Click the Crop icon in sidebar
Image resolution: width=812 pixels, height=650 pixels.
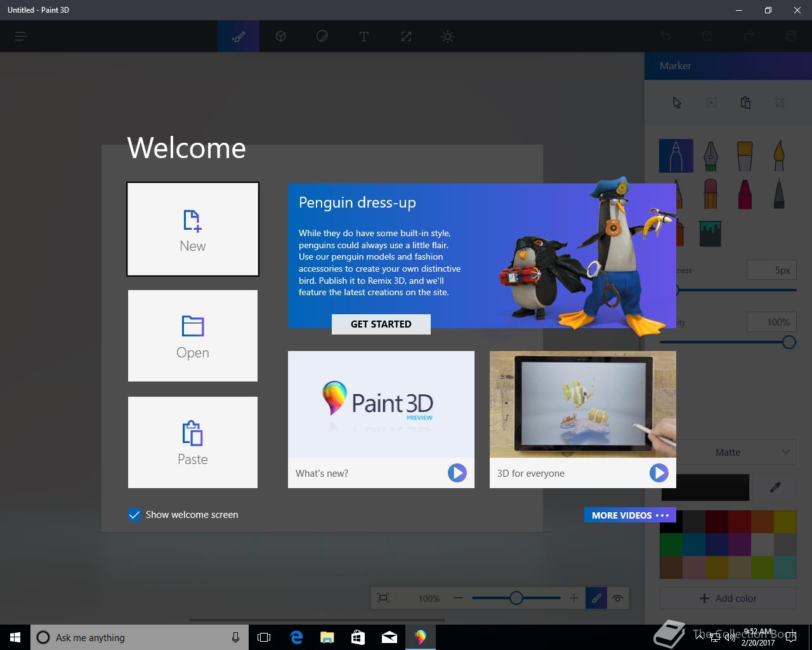(x=780, y=103)
